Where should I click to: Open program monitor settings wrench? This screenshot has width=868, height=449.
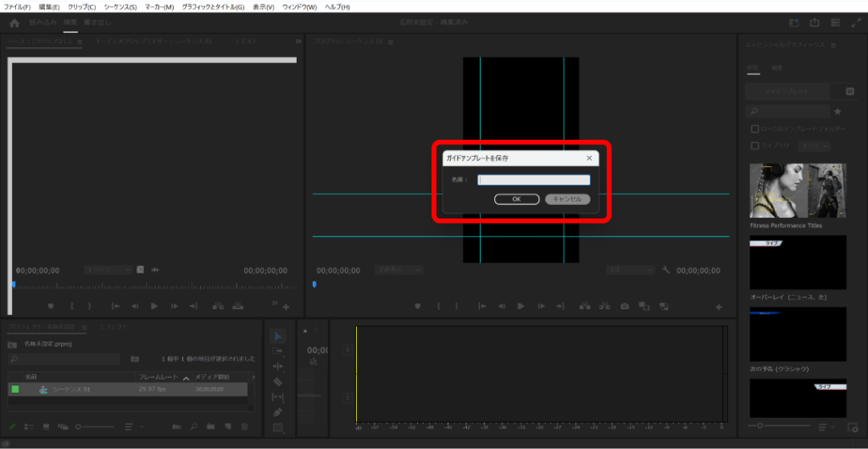click(666, 270)
